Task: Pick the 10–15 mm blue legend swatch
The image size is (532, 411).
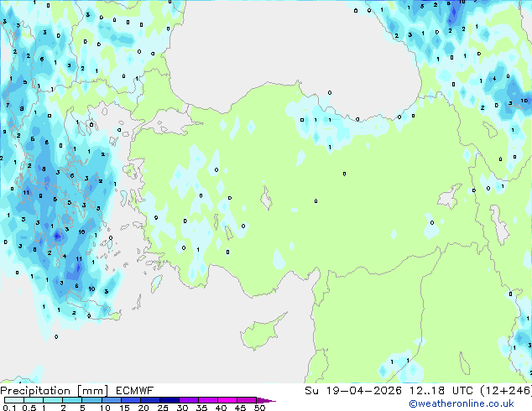Action: tap(111, 400)
